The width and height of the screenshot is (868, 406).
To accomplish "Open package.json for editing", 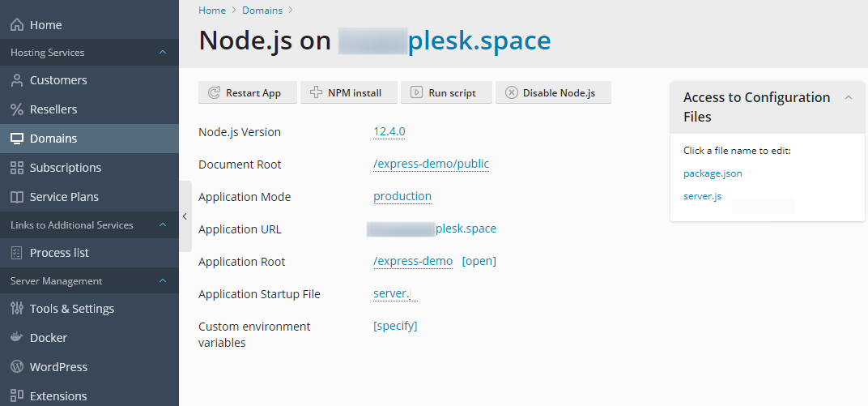I will click(x=713, y=173).
